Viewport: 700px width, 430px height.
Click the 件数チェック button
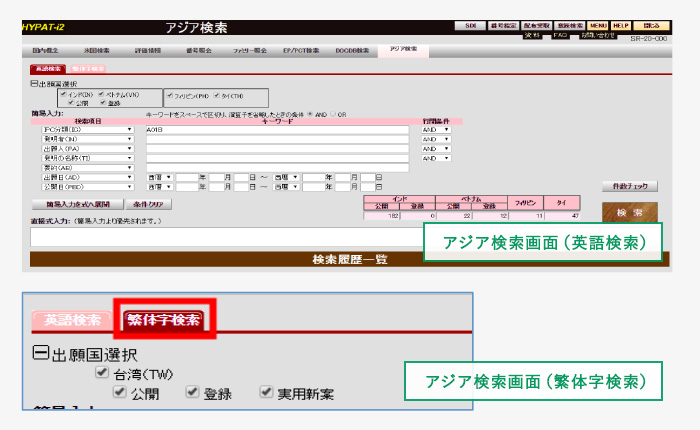coord(630,186)
